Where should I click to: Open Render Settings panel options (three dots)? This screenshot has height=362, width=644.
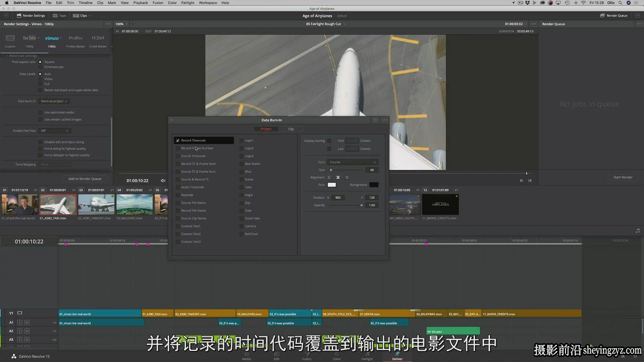point(108,24)
